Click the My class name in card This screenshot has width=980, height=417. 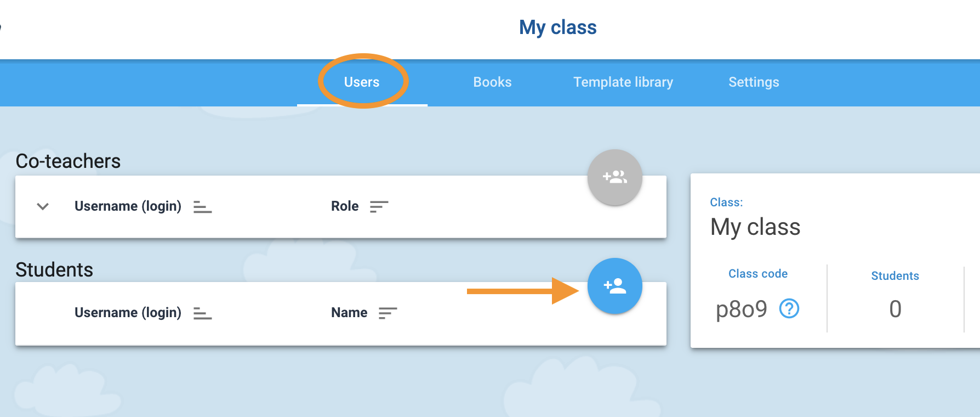pos(755,227)
